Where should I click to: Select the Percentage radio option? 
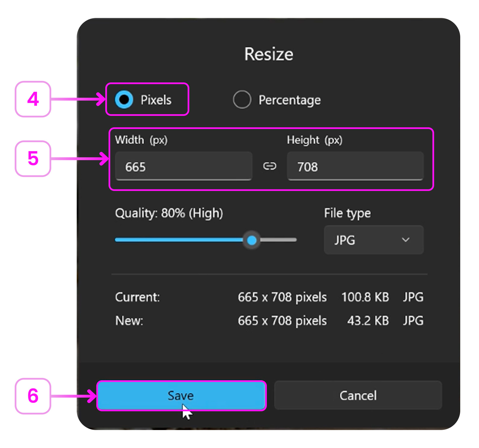pyautogui.click(x=242, y=100)
